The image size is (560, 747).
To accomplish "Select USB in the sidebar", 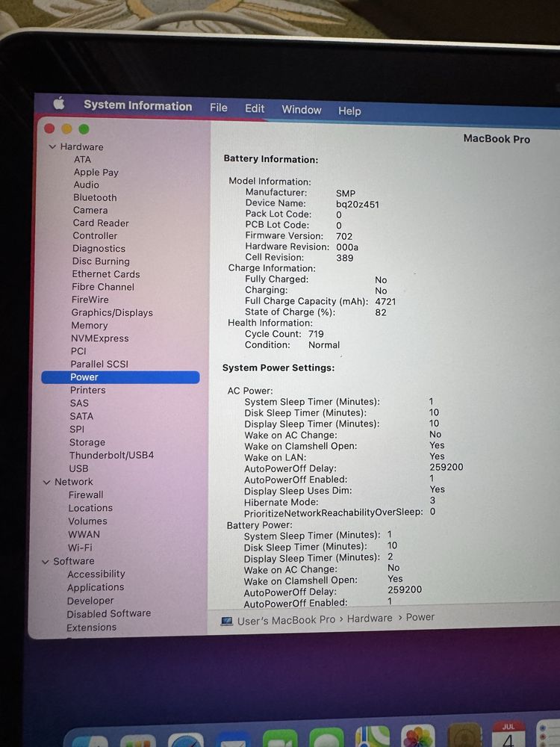I will (78, 469).
